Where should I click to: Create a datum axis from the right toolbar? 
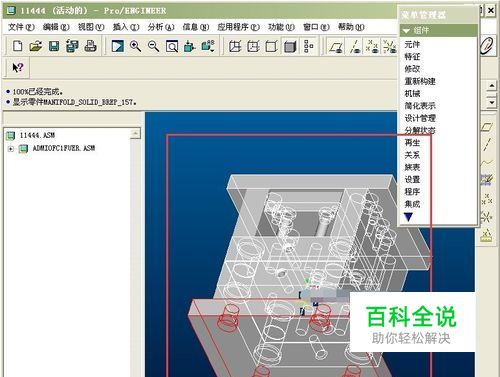[x=487, y=145]
